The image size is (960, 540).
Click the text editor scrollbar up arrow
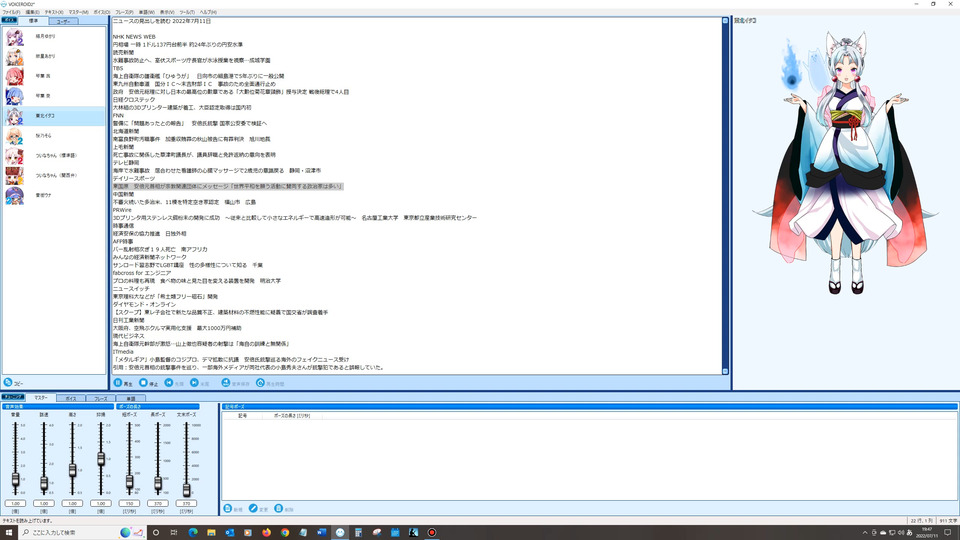tap(726, 21)
